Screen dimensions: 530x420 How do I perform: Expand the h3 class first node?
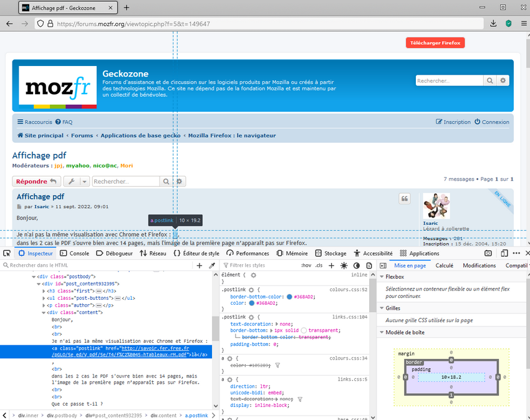coord(44,291)
